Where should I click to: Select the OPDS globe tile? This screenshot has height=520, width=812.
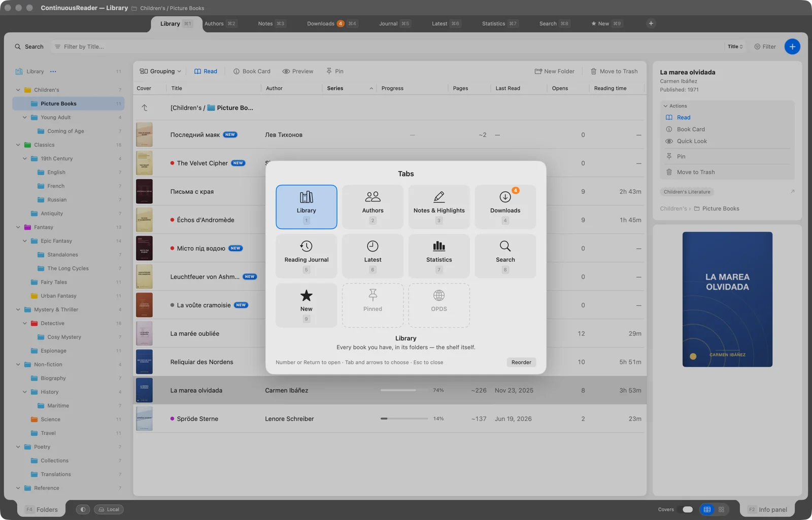(x=439, y=305)
